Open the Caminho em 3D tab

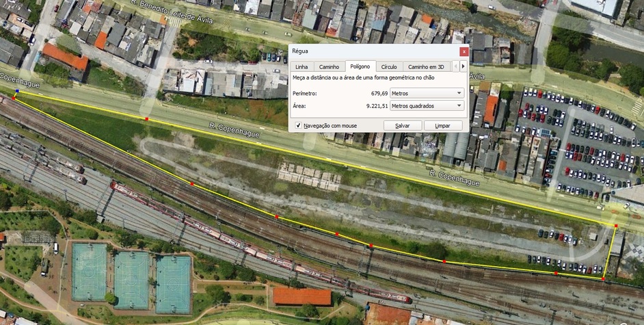pos(427,66)
